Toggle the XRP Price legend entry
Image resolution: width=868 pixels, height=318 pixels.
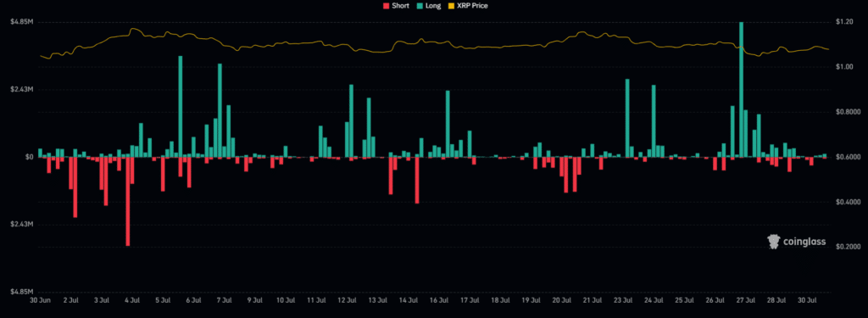pos(468,6)
